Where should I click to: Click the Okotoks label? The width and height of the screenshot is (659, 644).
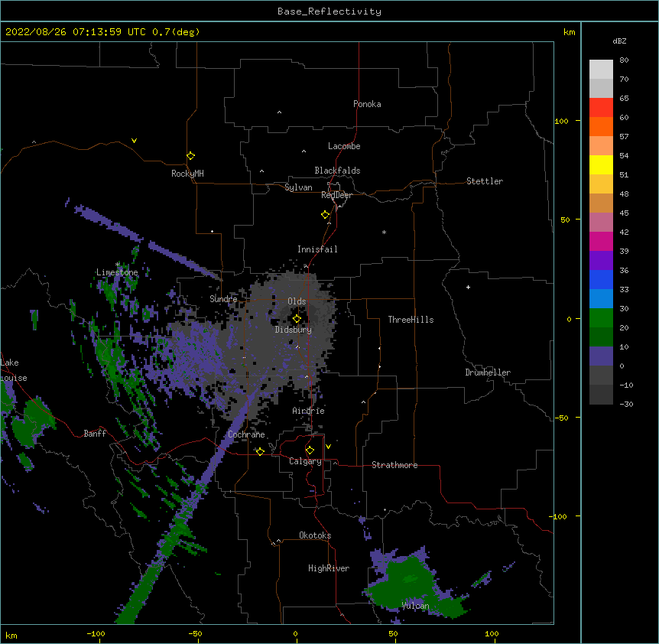(315, 535)
